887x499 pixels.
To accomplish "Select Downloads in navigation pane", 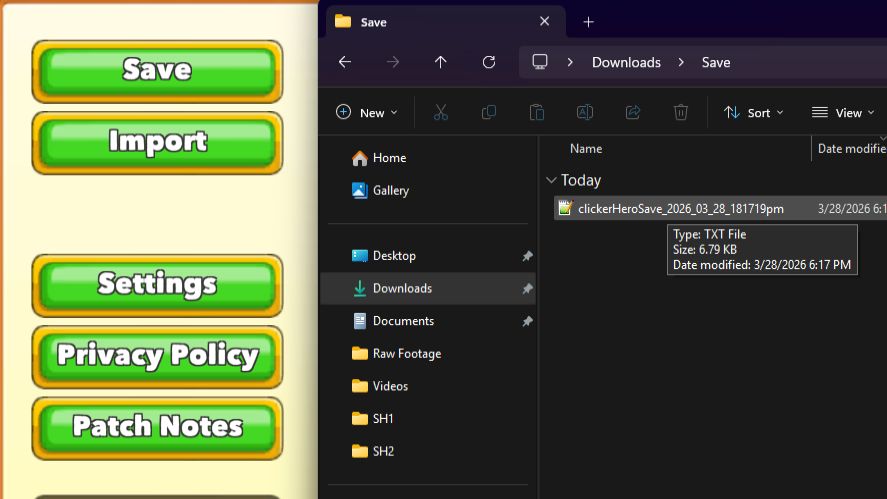I will pos(428,289).
